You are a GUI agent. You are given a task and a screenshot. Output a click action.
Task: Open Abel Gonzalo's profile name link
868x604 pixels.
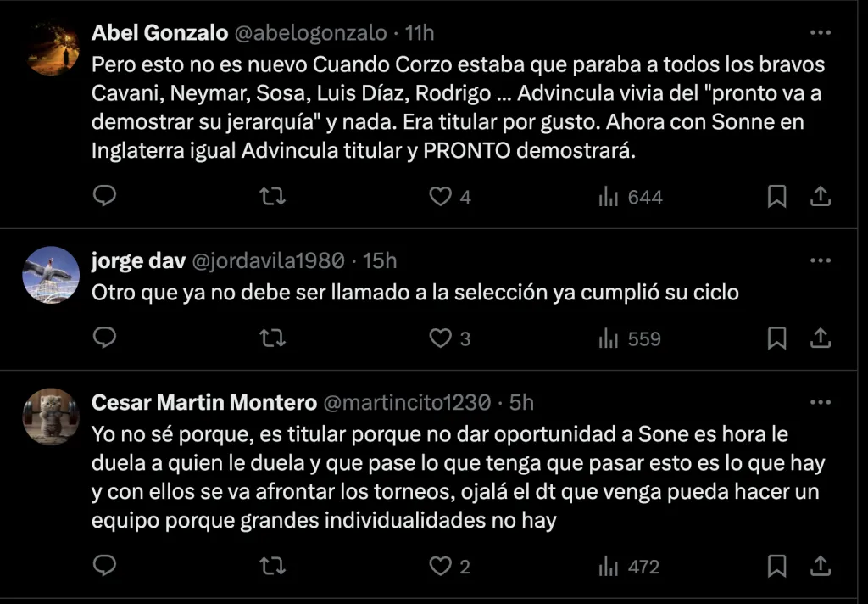(x=159, y=33)
